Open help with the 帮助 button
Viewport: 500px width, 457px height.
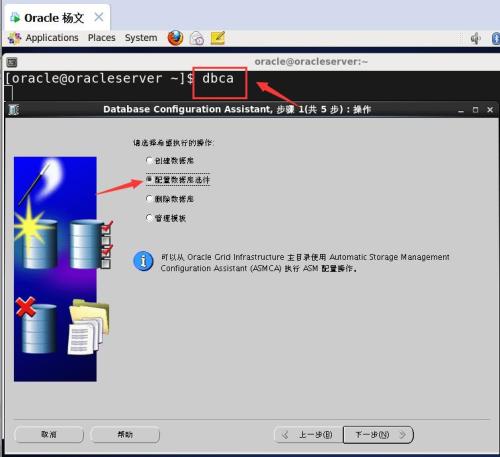tap(125, 434)
